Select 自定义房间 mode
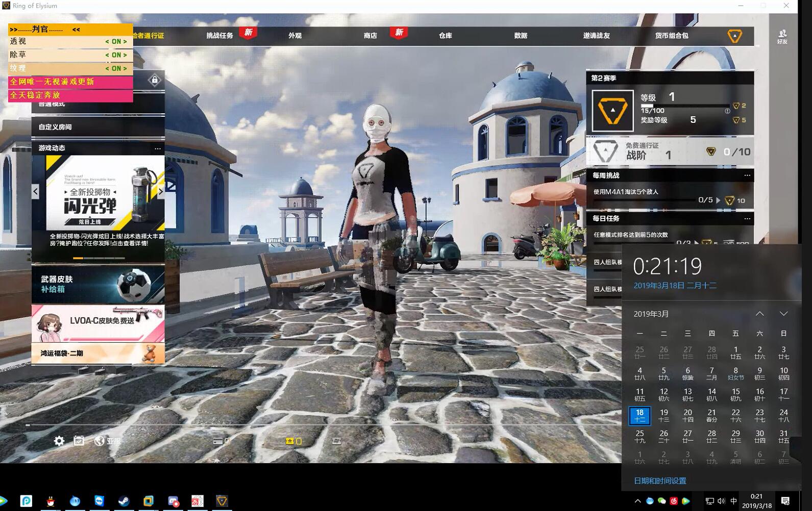The width and height of the screenshot is (812, 511). coord(98,127)
